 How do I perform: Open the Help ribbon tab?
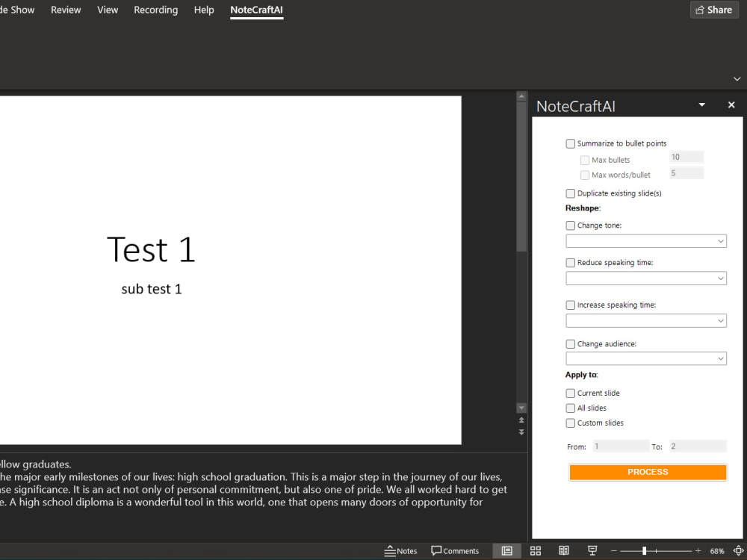click(x=204, y=10)
